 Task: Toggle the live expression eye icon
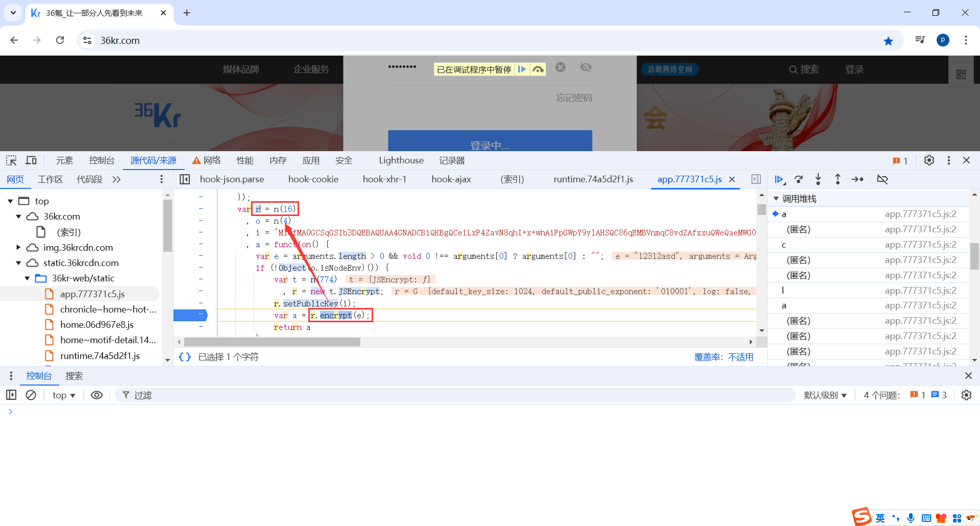coord(97,395)
